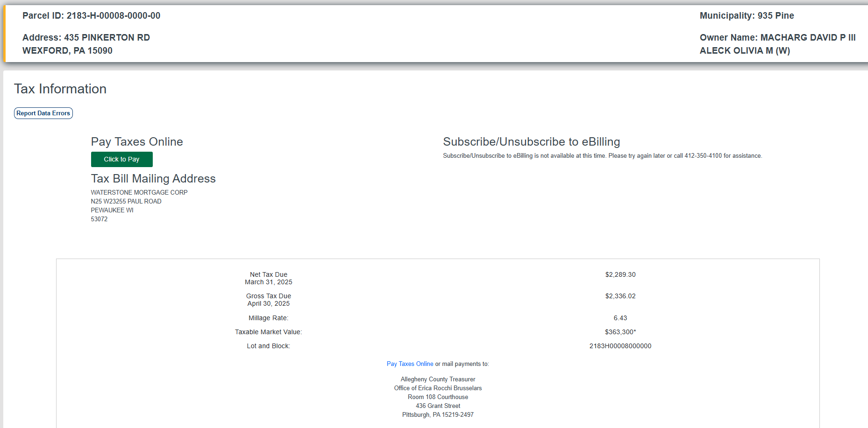This screenshot has height=428, width=868.
Task: Click the Tax Information heading
Action: pos(60,89)
